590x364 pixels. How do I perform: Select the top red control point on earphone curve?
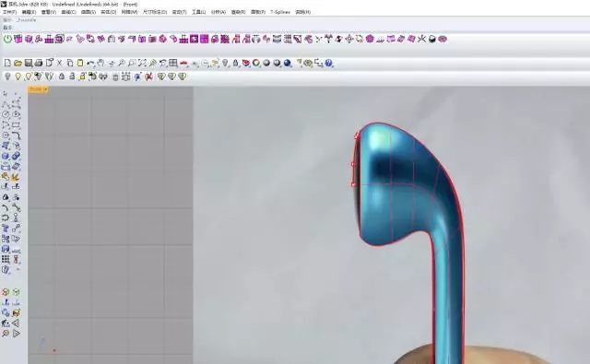coord(357,136)
